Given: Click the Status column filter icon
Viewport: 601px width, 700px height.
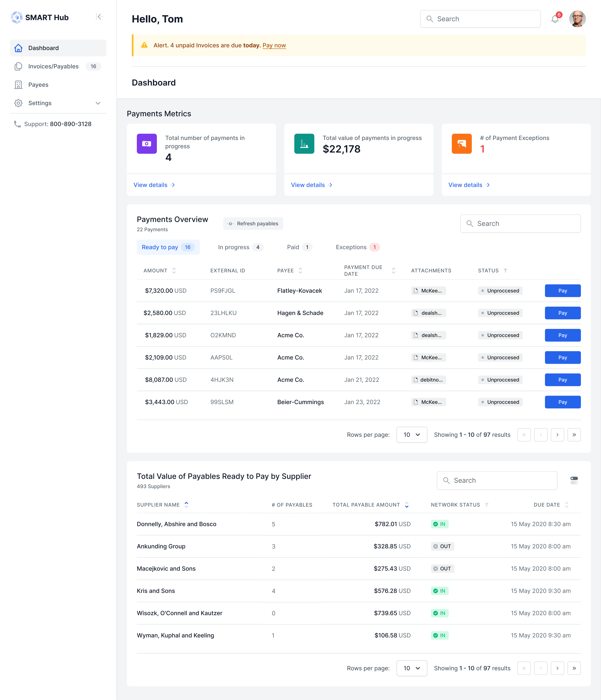Looking at the screenshot, I should tap(505, 271).
